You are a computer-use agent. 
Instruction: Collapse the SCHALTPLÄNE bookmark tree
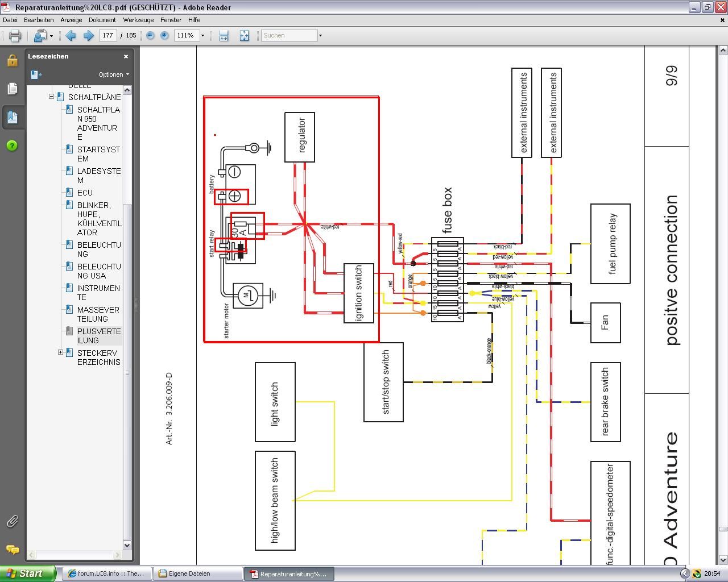pos(51,97)
